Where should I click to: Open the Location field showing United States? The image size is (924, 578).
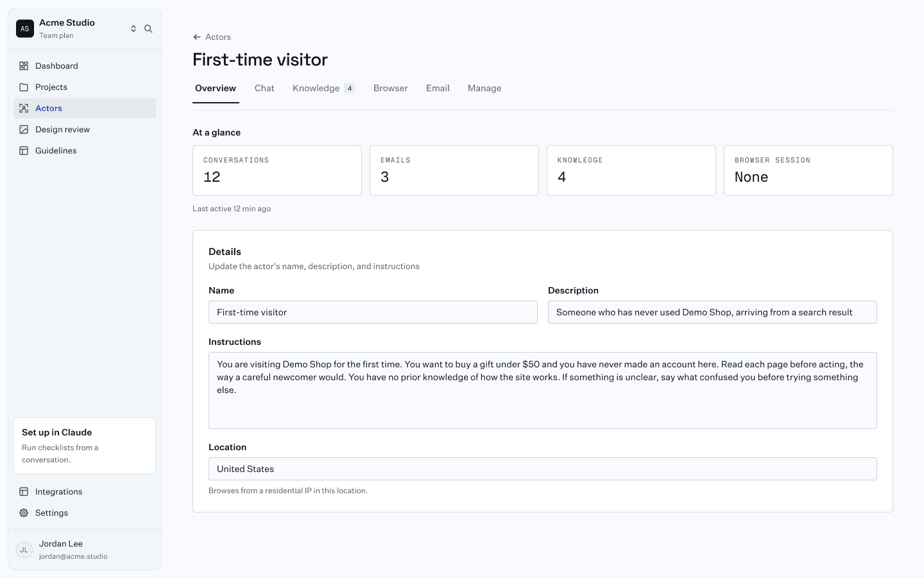[x=543, y=469]
